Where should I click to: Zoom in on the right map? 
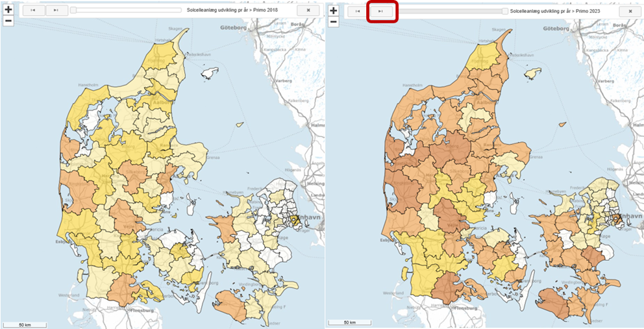pos(333,10)
